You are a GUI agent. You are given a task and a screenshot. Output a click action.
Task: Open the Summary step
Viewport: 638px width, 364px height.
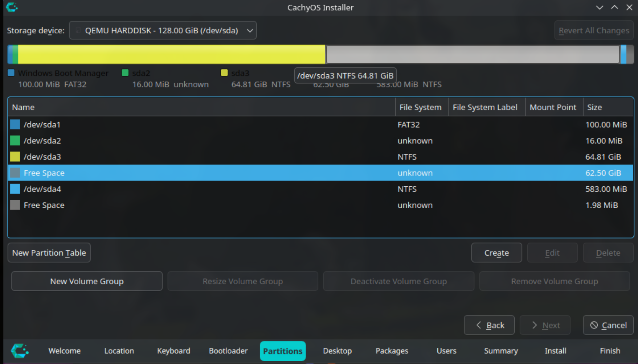coord(501,351)
